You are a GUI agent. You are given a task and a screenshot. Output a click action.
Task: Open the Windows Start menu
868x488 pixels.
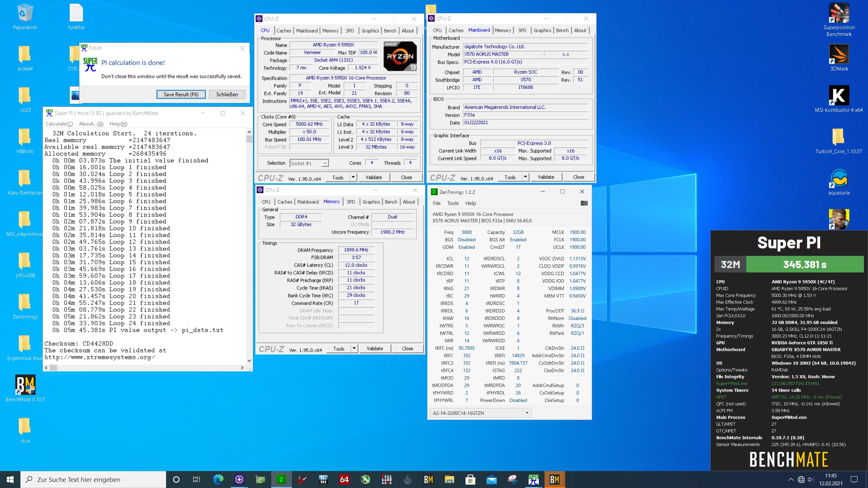point(10,480)
